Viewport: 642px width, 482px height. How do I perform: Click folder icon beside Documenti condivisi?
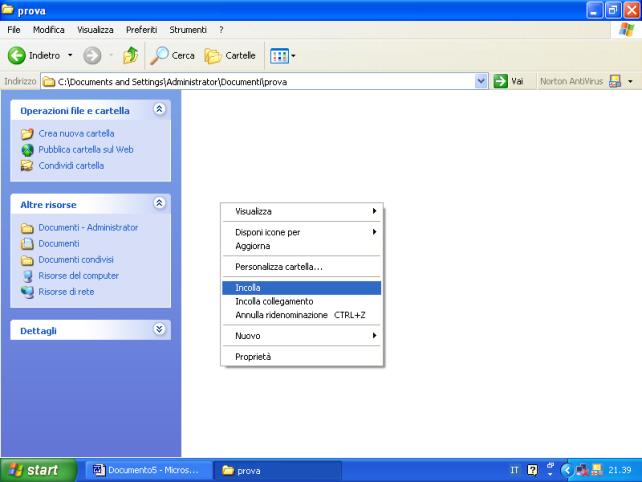(27, 260)
